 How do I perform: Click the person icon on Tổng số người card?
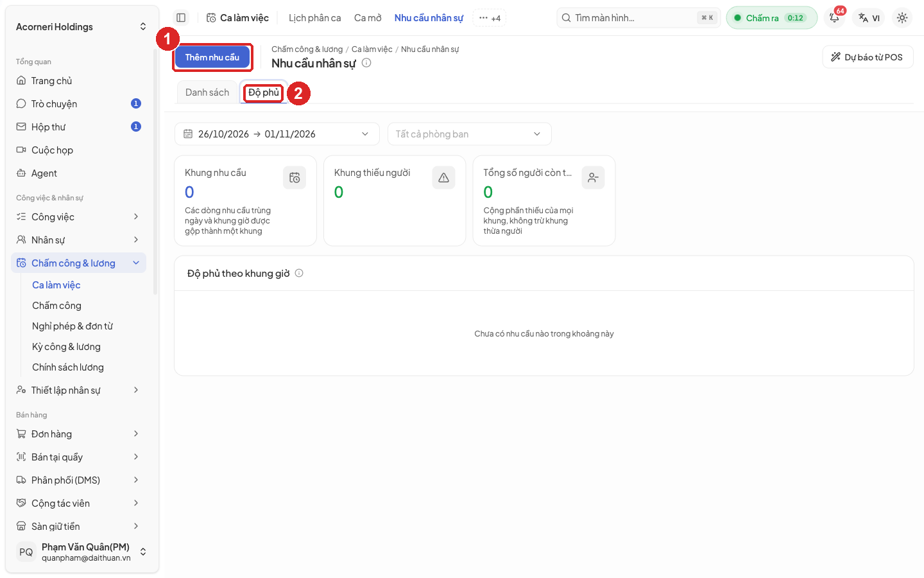[x=593, y=178]
